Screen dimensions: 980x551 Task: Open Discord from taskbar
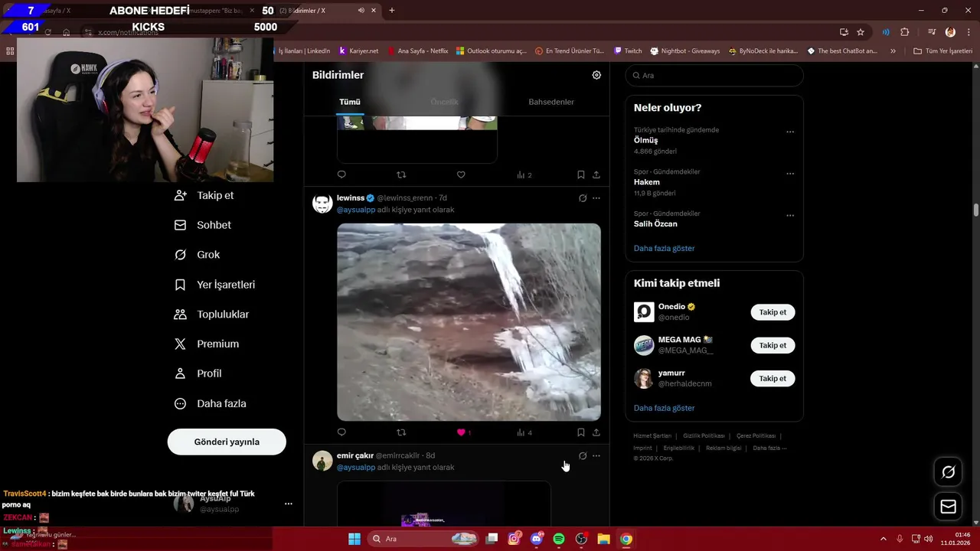point(537,539)
